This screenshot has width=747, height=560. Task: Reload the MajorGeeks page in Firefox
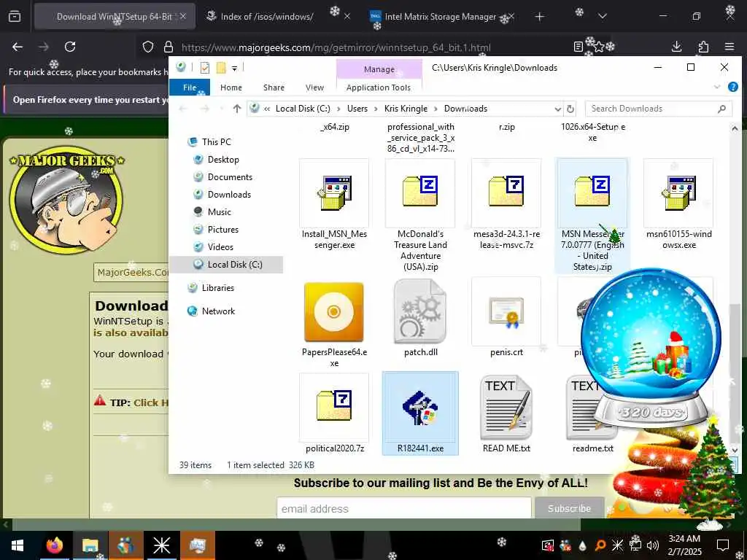pos(70,47)
